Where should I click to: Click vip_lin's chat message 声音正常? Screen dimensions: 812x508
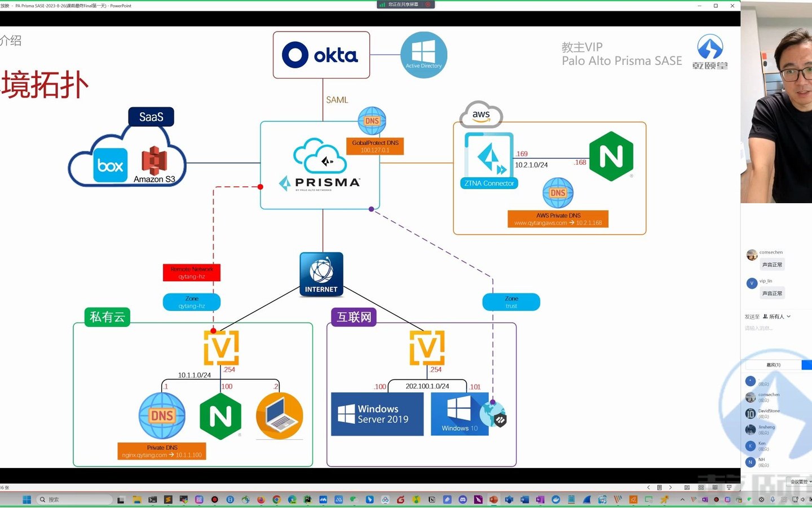[772, 294]
